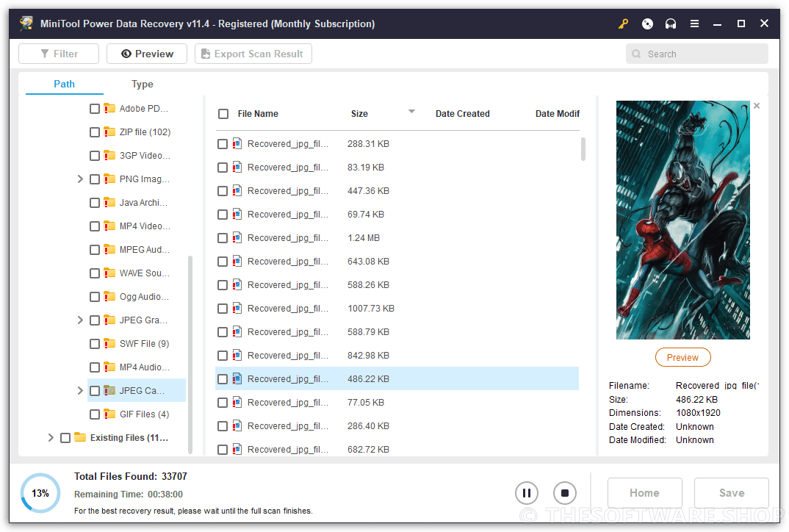Image resolution: width=789 pixels, height=532 pixels.
Task: Click the orange Preview button under thumbnail
Action: pyautogui.click(x=682, y=357)
